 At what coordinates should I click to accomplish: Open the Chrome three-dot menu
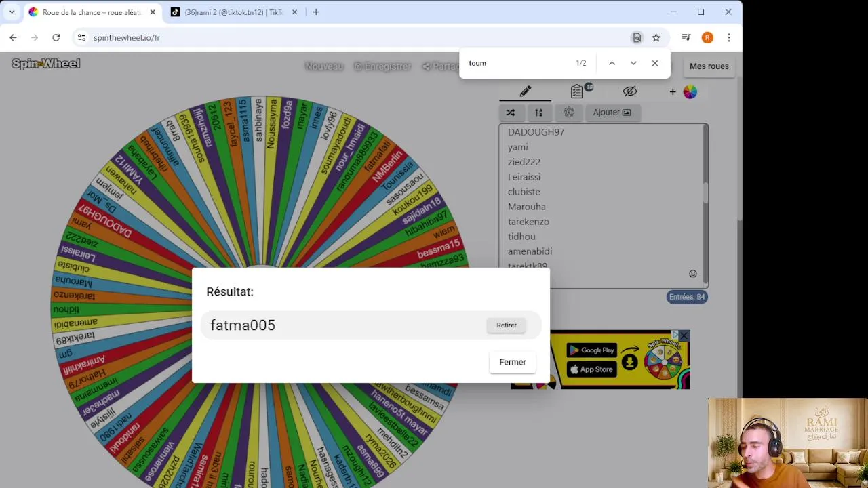click(x=729, y=38)
